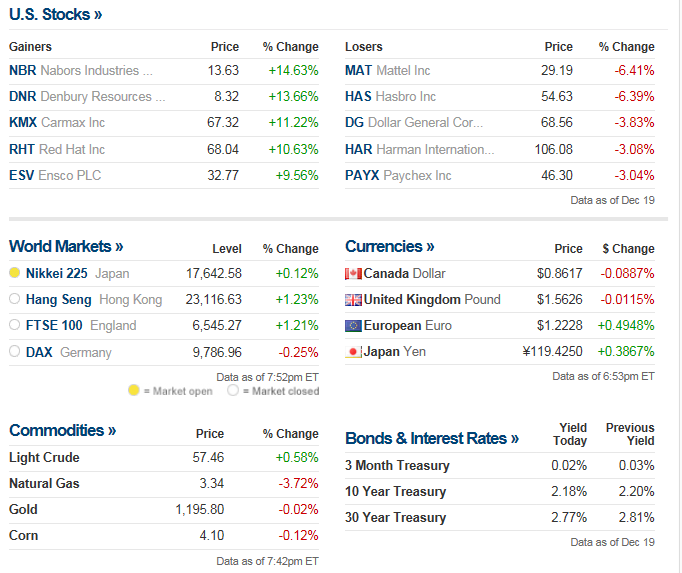
Task: Open RHT Red Hat Inc quote
Action: [x=57, y=150]
